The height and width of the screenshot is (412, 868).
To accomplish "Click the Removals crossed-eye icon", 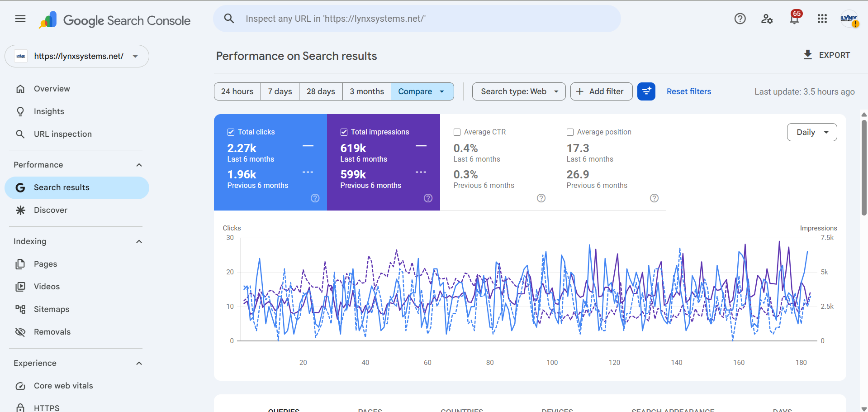I will pos(20,332).
